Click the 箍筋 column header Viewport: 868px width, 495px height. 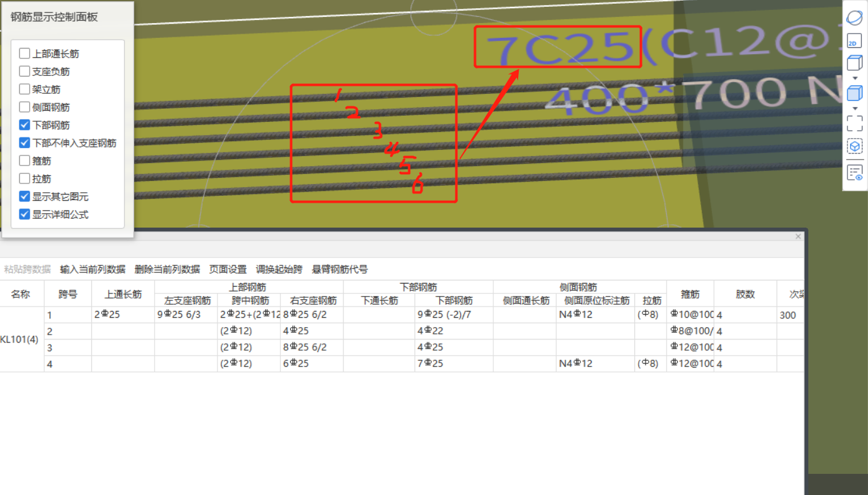pos(690,294)
